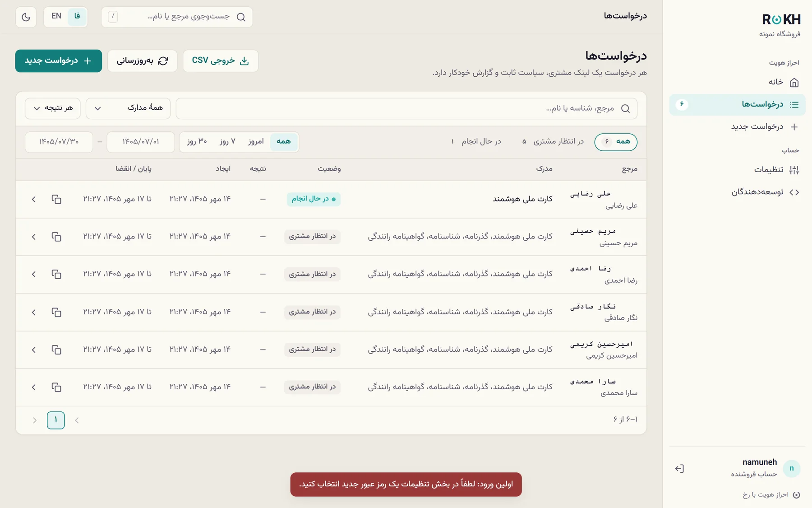Open details chevron for سارا محمدی row
This screenshot has height=508, width=812.
pos(34,387)
